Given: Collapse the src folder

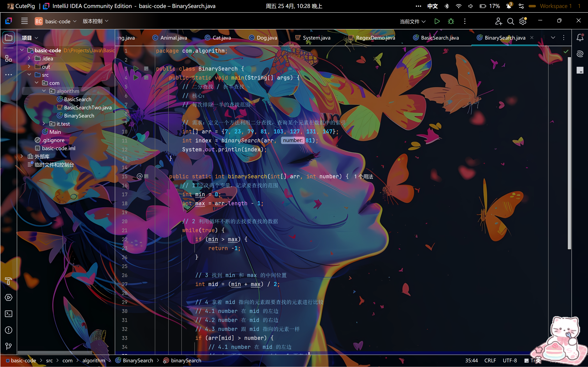Looking at the screenshot, I should pyautogui.click(x=29, y=74).
